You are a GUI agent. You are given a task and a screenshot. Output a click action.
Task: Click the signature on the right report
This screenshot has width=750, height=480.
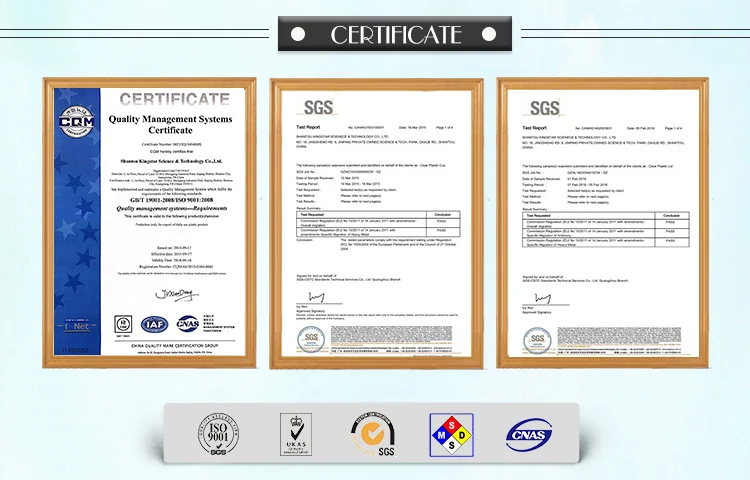point(542,299)
